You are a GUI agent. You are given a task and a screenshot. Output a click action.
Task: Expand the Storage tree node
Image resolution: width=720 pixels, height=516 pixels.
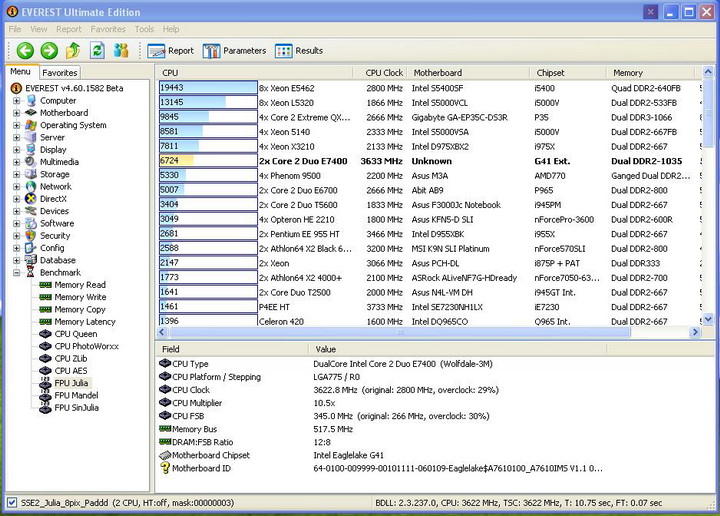point(17,174)
